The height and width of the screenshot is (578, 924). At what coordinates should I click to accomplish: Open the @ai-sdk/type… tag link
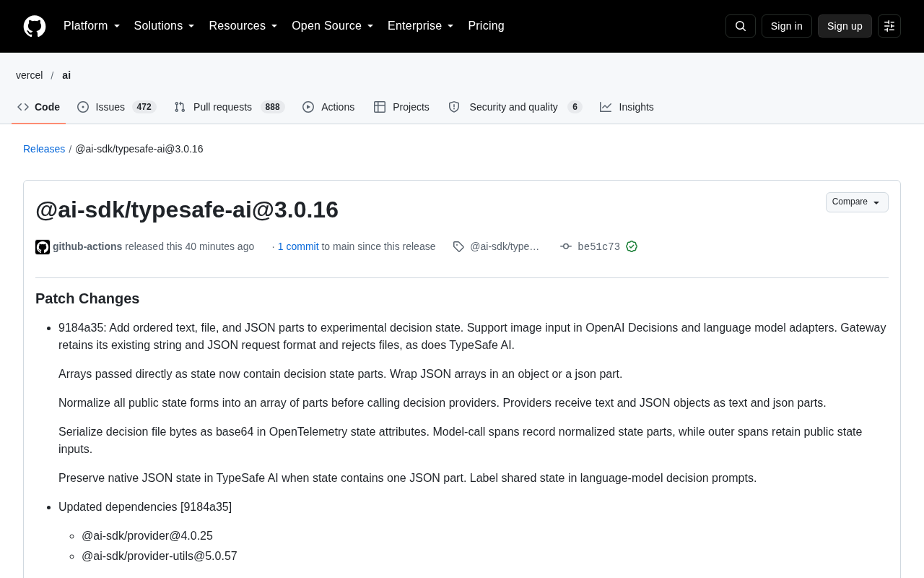(505, 246)
